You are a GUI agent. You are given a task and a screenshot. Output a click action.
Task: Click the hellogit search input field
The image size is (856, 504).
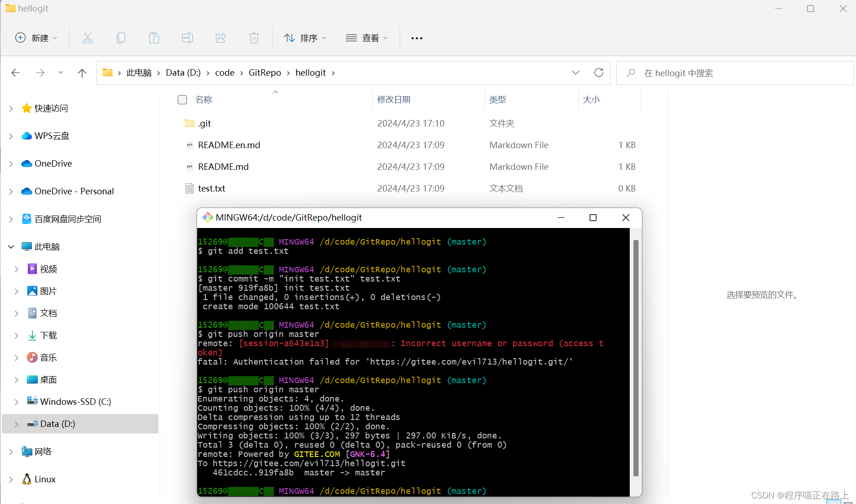point(735,73)
